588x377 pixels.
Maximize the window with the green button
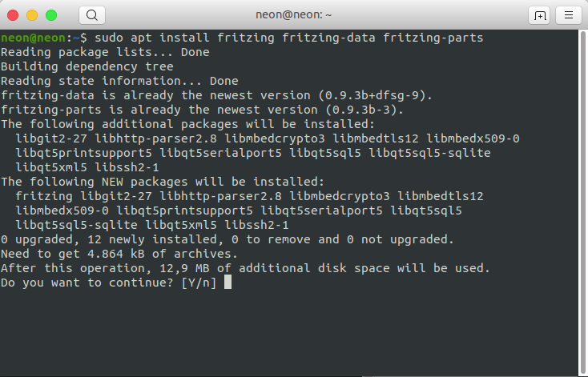(51, 14)
